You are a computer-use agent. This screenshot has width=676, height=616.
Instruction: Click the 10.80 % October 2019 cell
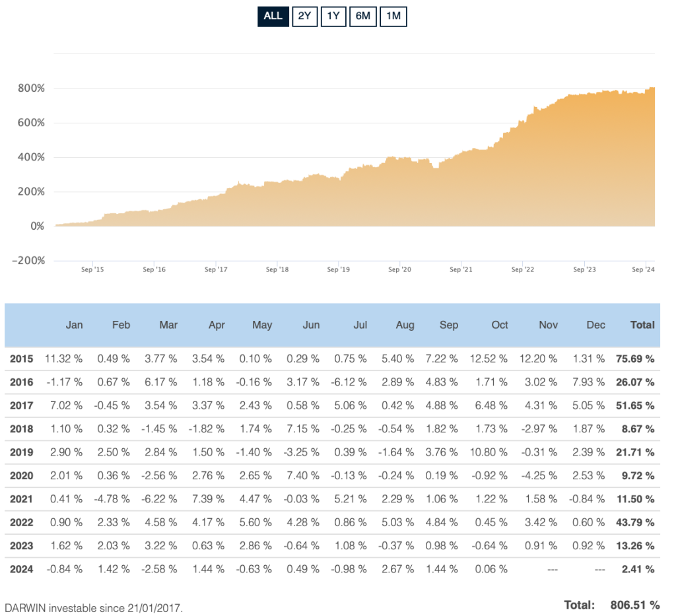(490, 452)
